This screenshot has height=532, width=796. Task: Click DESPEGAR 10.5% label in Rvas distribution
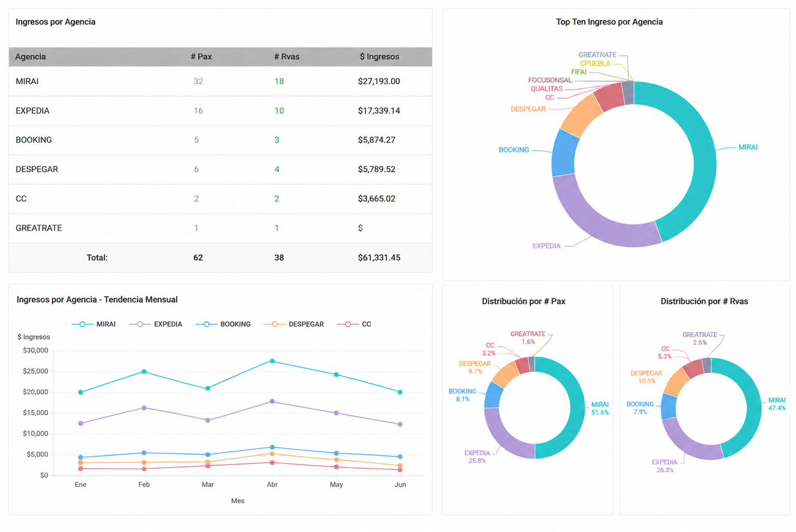(x=647, y=377)
